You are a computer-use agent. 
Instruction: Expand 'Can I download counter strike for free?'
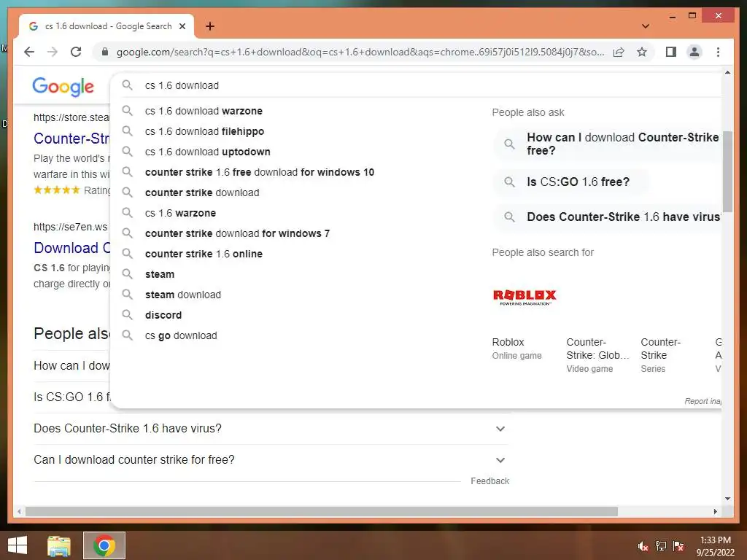(271, 460)
